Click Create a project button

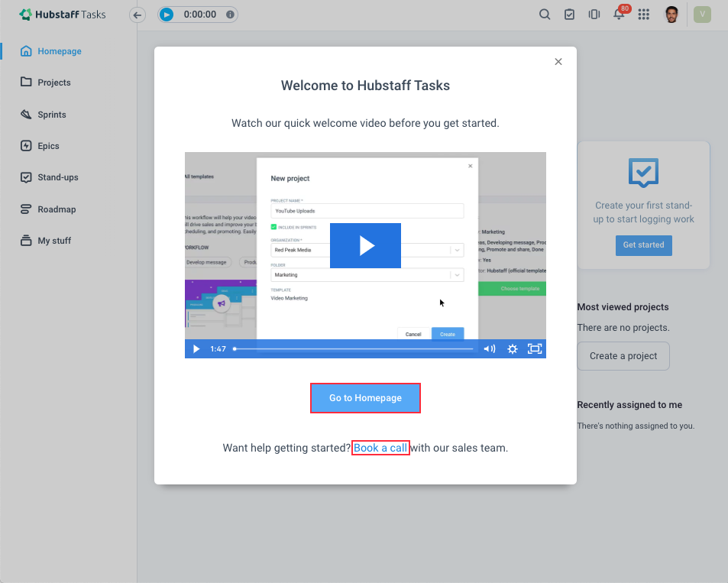pos(623,356)
